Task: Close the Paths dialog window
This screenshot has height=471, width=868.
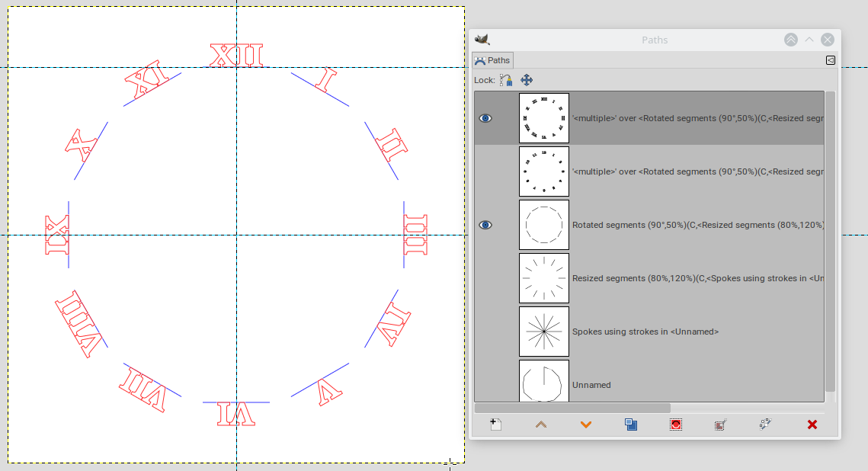Action: pyautogui.click(x=828, y=40)
